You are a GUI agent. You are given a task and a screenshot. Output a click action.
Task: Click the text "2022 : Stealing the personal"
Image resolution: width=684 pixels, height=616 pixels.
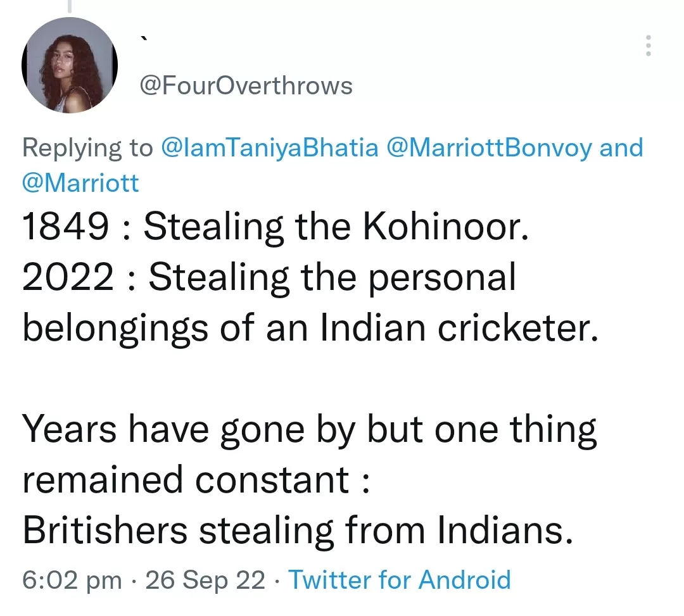(269, 279)
